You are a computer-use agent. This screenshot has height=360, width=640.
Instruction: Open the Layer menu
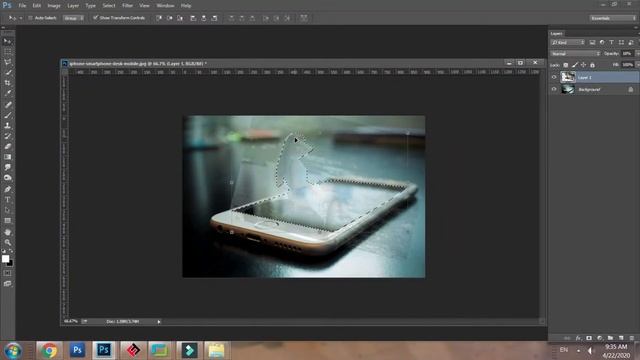pos(73,6)
